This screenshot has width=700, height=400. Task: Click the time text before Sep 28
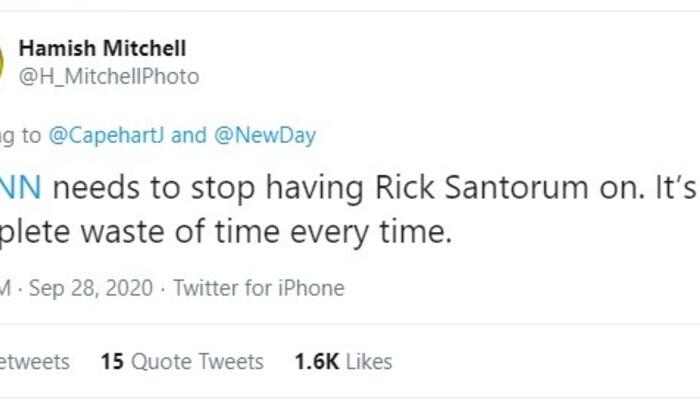pos(6,289)
